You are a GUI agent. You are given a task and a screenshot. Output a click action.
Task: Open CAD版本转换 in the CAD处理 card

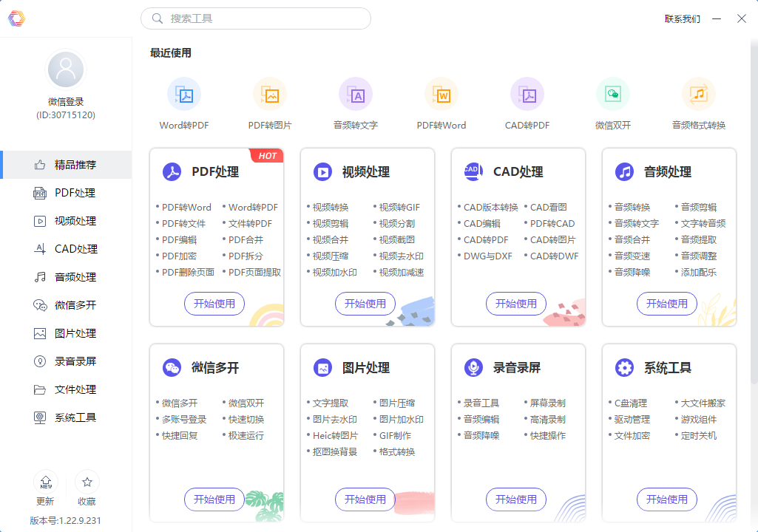[491, 208]
